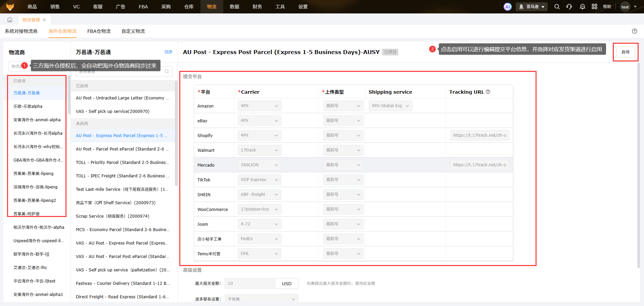This screenshot has height=306, width=644.
Task: Click the 同步 link
Action: [x=168, y=52]
